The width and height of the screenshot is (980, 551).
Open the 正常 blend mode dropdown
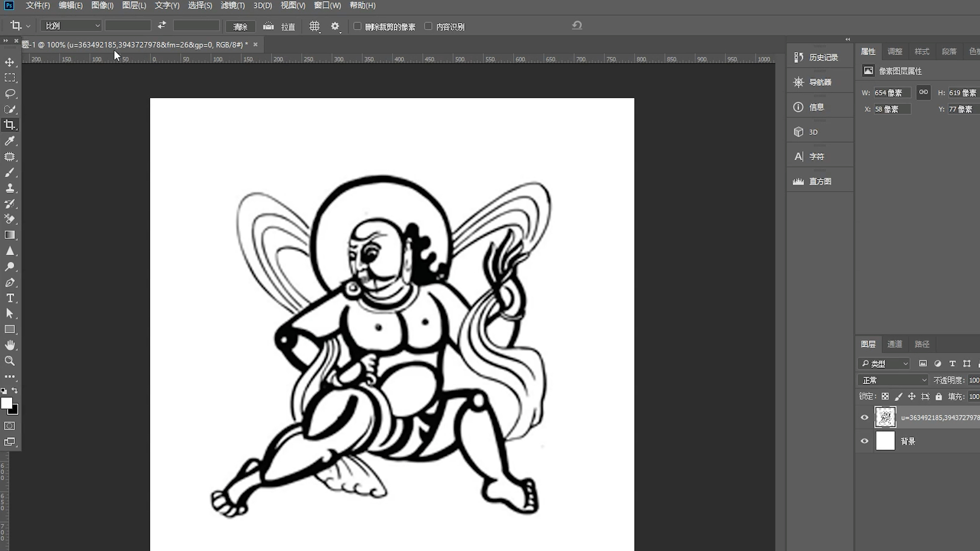click(893, 380)
